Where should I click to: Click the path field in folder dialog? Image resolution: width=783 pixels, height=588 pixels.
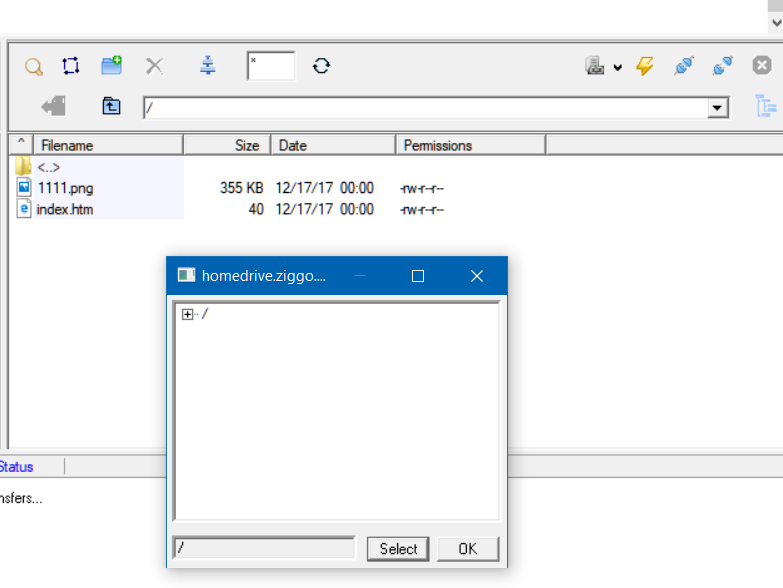[264, 548]
